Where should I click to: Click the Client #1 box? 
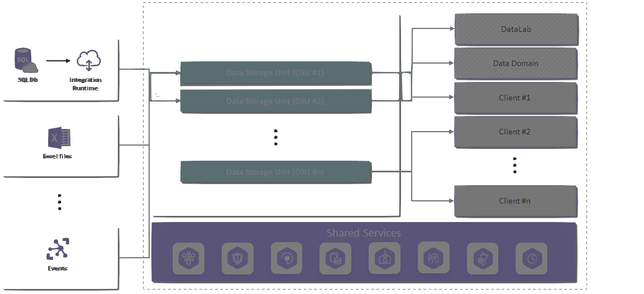pyautogui.click(x=515, y=98)
